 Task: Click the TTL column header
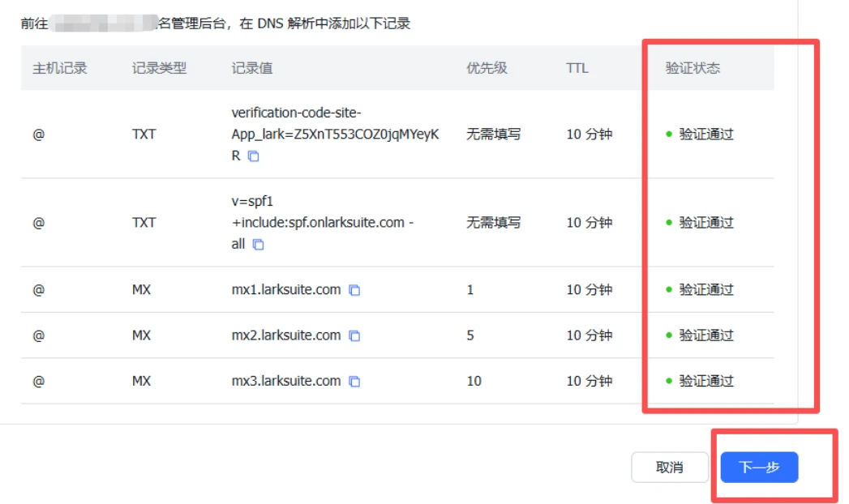[577, 68]
